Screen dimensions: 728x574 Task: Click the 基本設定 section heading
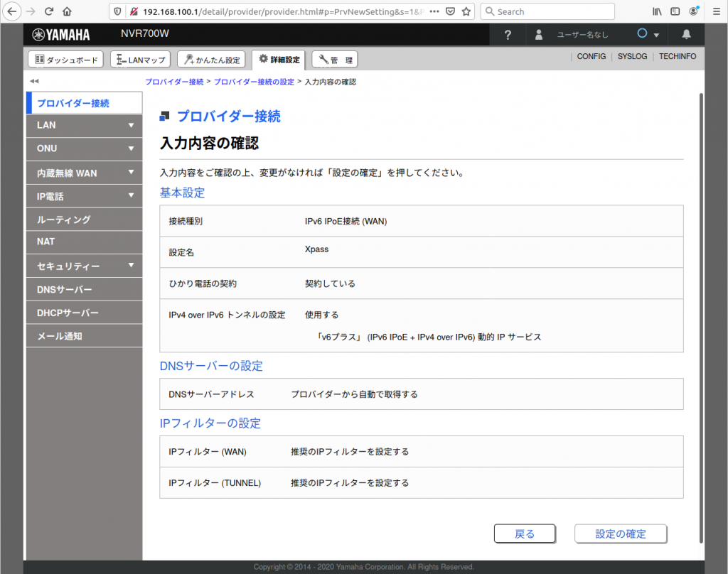click(x=182, y=193)
